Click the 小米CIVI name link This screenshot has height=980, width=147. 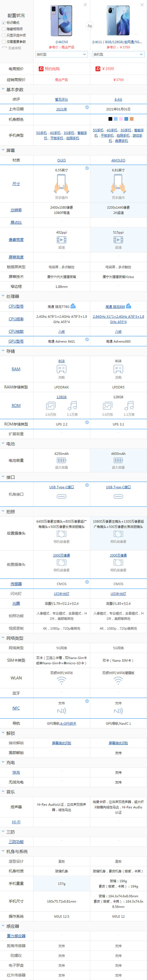[x=61, y=42]
